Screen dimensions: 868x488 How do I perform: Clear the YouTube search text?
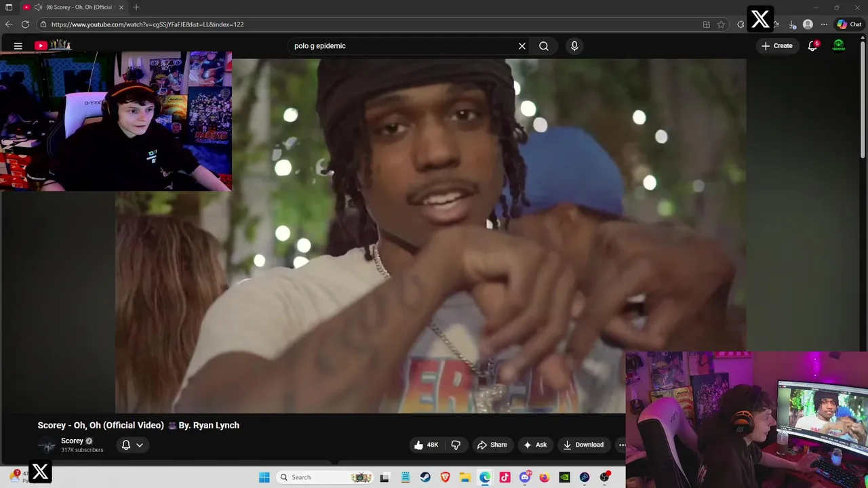click(522, 46)
